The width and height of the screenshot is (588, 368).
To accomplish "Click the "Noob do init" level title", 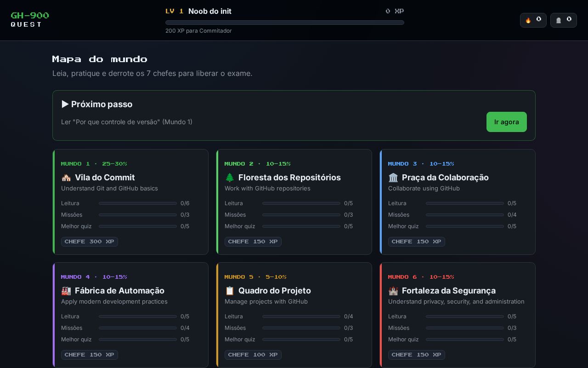I will point(210,11).
